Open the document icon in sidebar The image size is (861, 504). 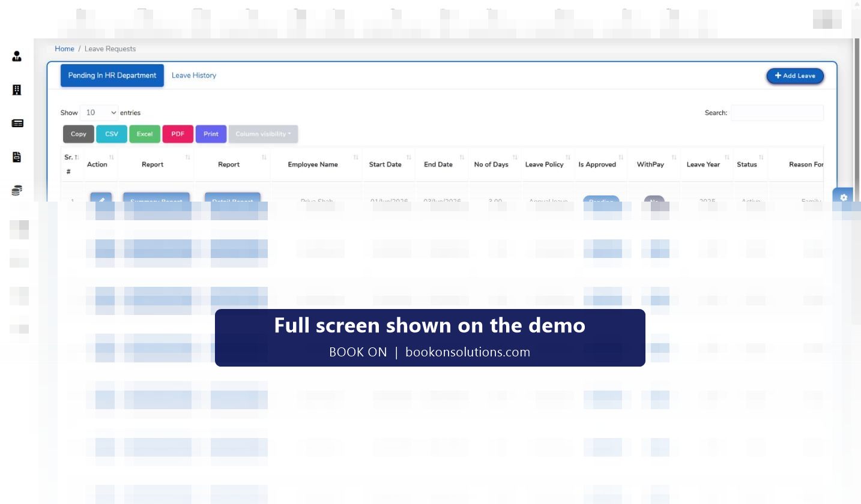tap(17, 157)
